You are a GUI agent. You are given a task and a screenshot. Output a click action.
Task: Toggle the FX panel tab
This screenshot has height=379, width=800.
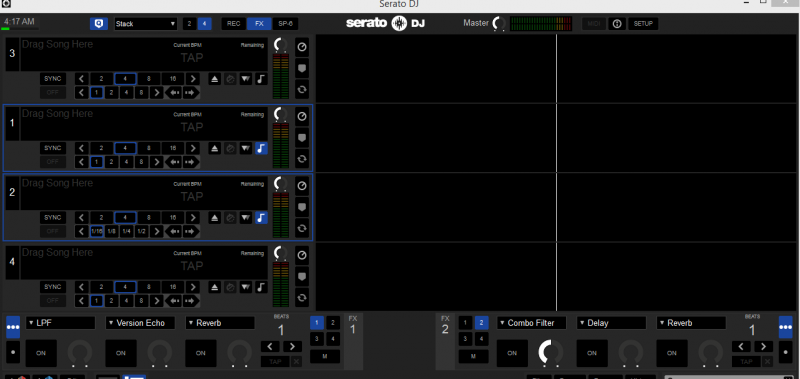pos(259,23)
